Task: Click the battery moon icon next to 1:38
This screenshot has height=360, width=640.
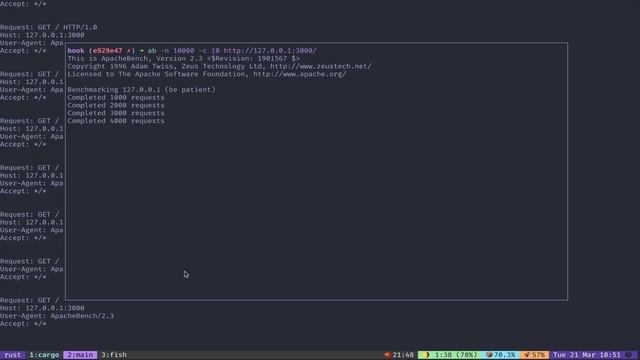Action: tap(427, 355)
